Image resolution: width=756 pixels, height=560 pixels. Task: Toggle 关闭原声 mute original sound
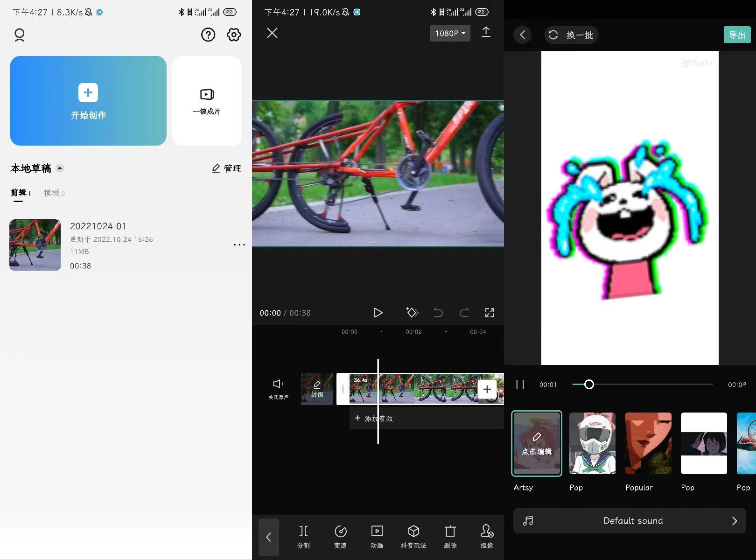coord(278,389)
